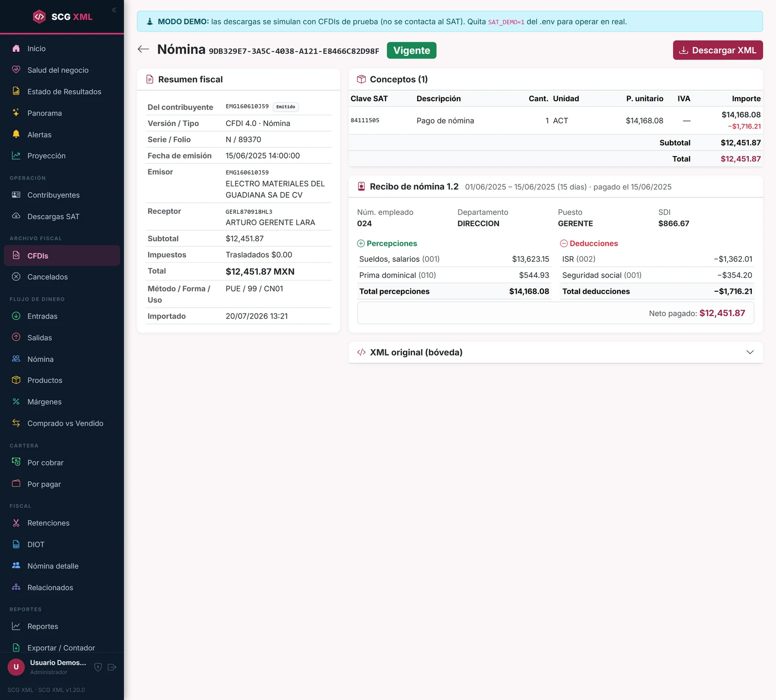776x700 pixels.
Task: Click the Vigente status badge
Action: click(x=412, y=50)
